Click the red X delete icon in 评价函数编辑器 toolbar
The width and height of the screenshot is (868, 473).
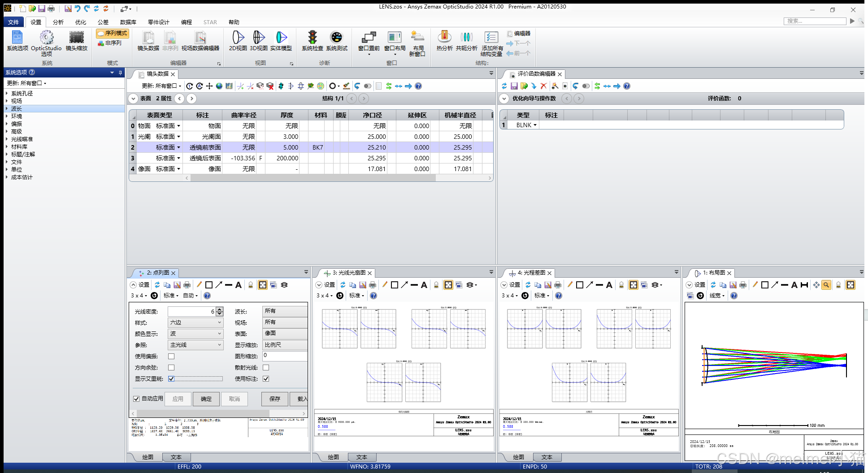[544, 86]
